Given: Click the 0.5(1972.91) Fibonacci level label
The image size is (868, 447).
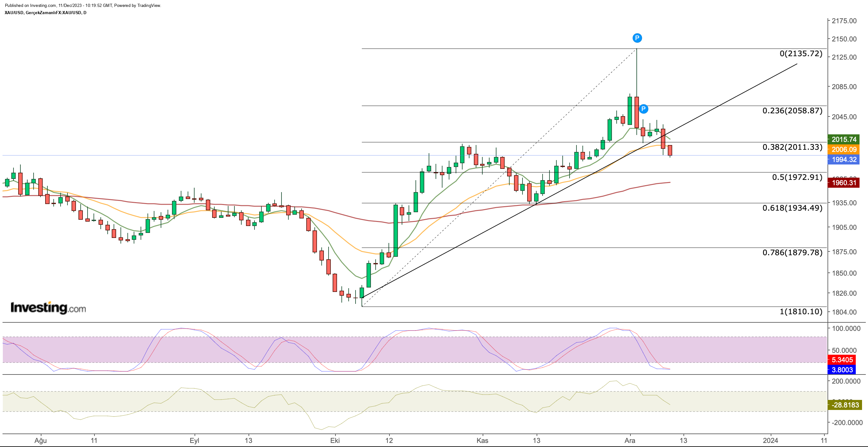Looking at the screenshot, I should coord(797,177).
